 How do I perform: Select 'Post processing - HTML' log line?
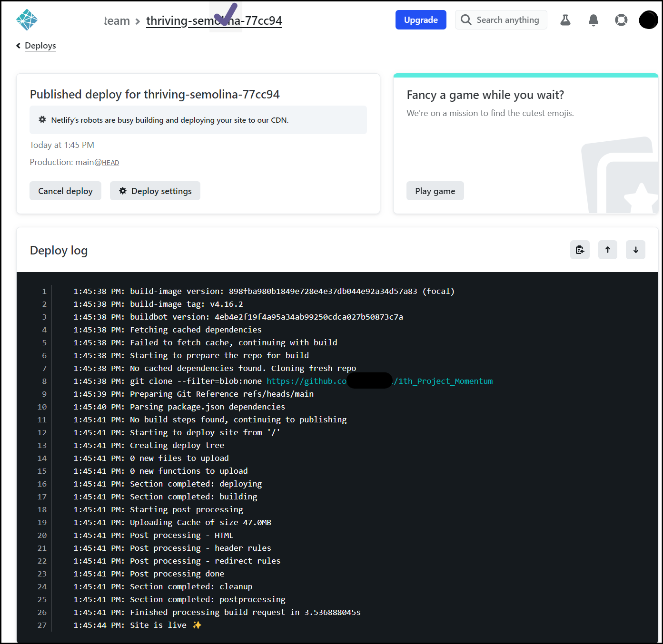click(x=153, y=535)
